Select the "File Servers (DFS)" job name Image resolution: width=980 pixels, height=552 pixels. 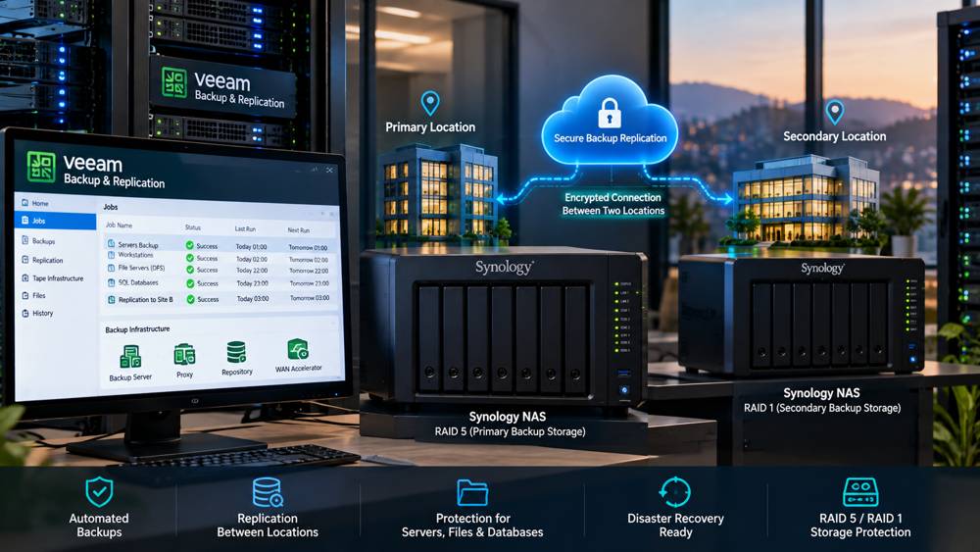142,268
